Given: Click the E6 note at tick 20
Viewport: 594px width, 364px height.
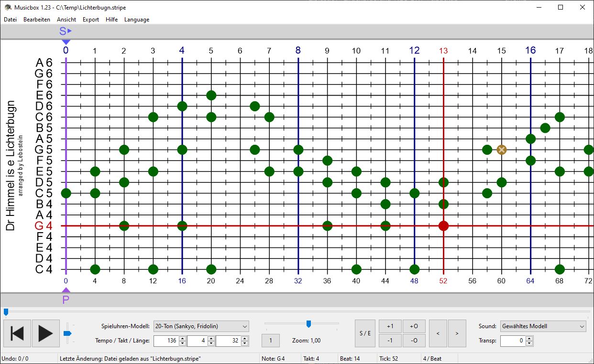Looking at the screenshot, I should coord(211,95).
